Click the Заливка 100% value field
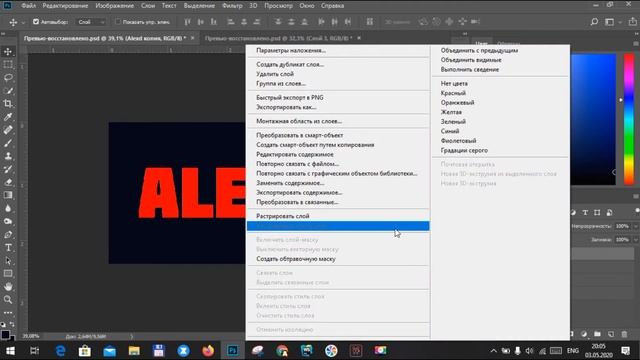640x360 pixels. click(622, 240)
